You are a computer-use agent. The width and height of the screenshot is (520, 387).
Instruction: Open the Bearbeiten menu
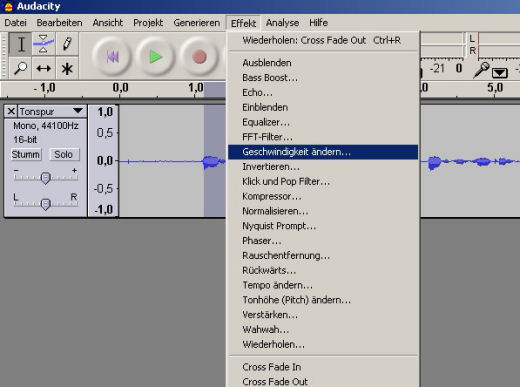click(x=59, y=23)
